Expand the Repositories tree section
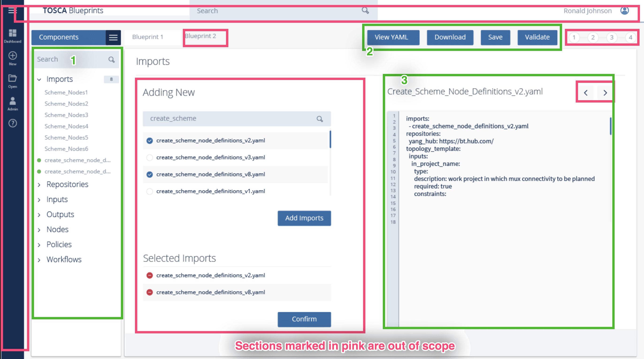The image size is (644, 359). [39, 185]
